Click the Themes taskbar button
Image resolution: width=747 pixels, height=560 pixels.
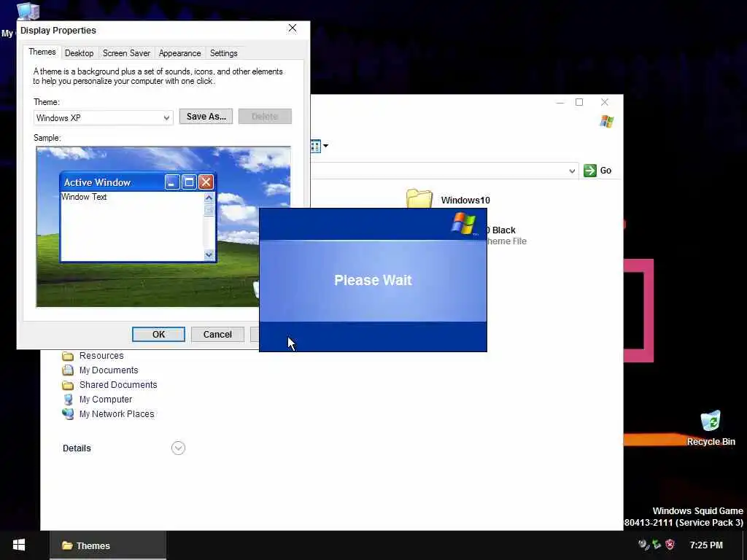point(108,545)
